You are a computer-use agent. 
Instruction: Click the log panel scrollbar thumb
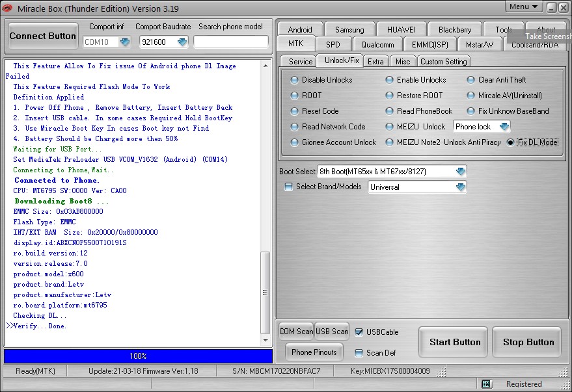coord(266,293)
